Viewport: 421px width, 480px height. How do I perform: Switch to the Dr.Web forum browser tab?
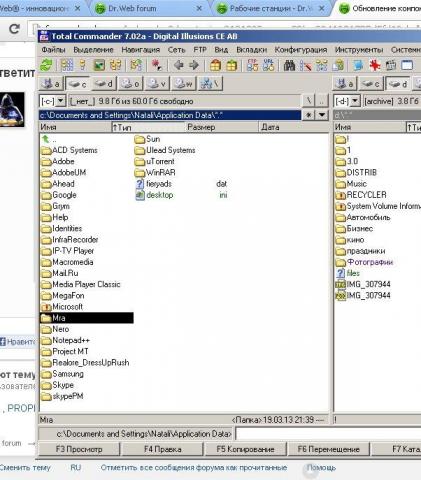[x=132, y=8]
